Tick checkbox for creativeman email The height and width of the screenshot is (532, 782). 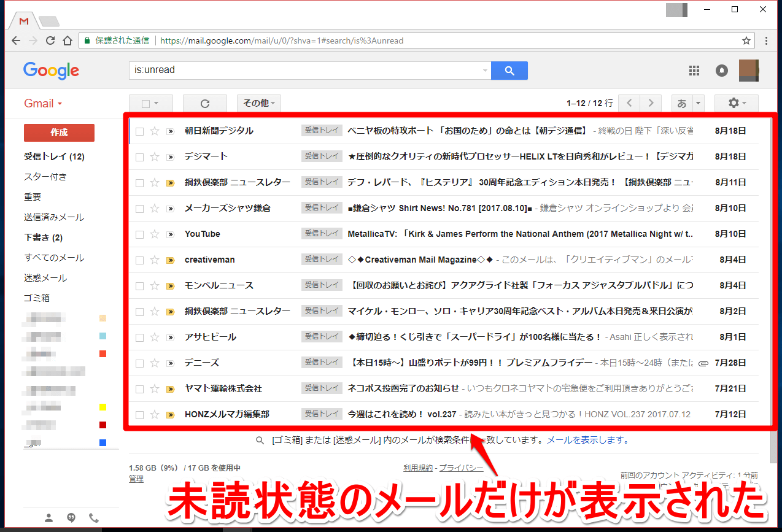[139, 260]
